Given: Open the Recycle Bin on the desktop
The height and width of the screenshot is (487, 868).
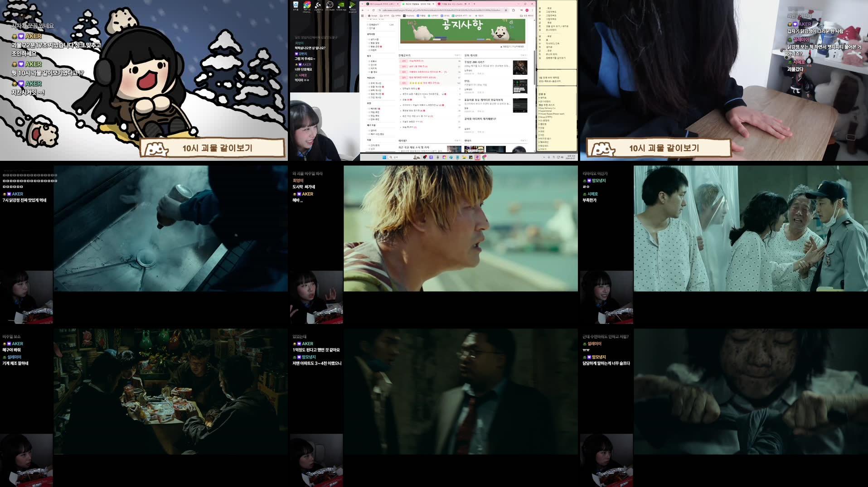Looking at the screenshot, I should pyautogui.click(x=296, y=5).
